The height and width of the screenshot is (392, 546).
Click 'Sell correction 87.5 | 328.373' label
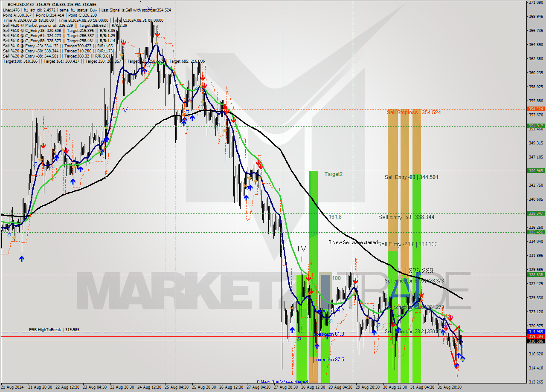coord(413,281)
